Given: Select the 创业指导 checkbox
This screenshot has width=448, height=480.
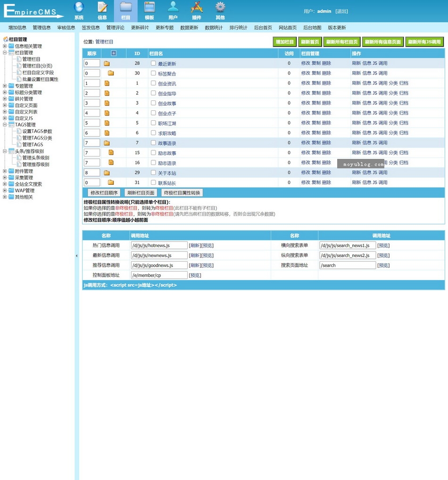Looking at the screenshot, I should pos(153,93).
